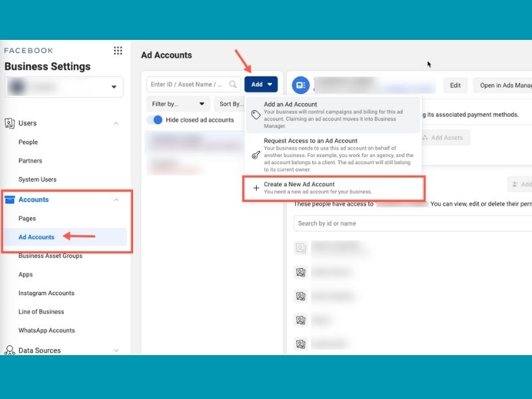Collapse the Users section chevron
Screen dimensions: 532x399
116,124
